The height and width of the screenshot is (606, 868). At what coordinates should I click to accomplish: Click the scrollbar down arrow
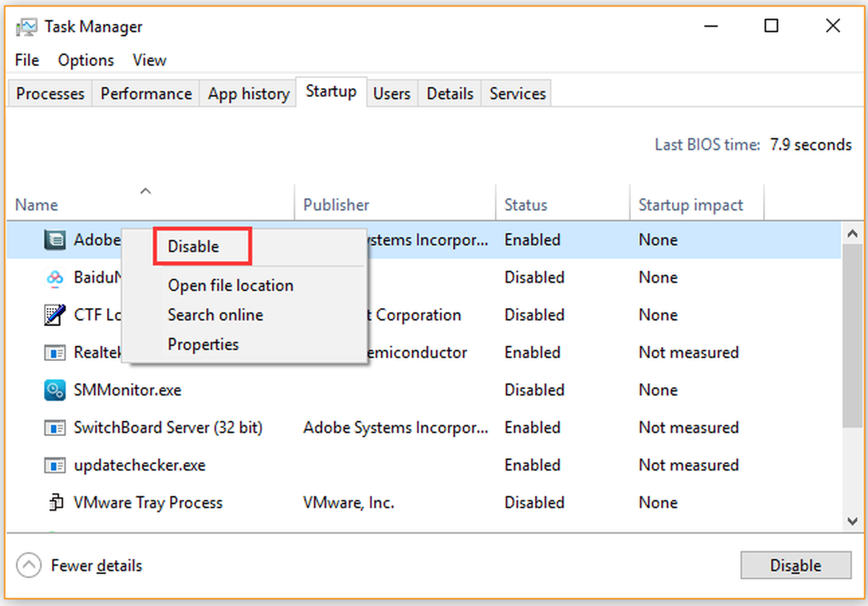pyautogui.click(x=851, y=521)
